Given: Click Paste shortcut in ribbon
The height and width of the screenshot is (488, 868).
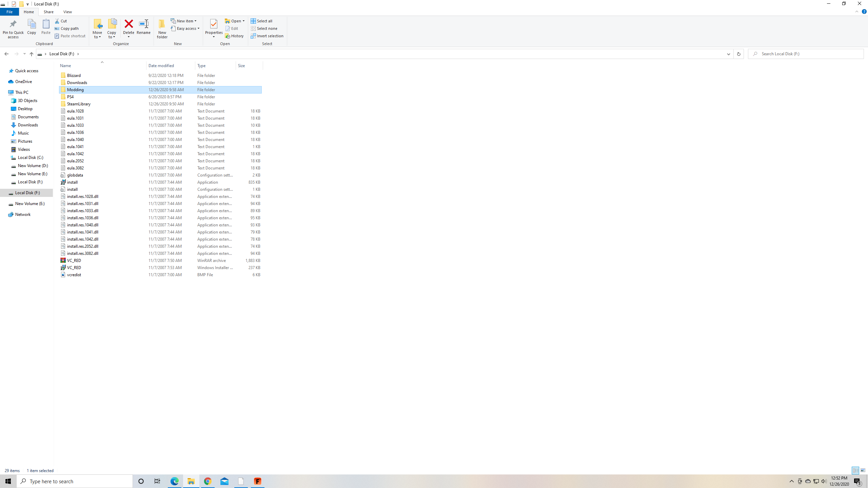Looking at the screenshot, I should [70, 36].
